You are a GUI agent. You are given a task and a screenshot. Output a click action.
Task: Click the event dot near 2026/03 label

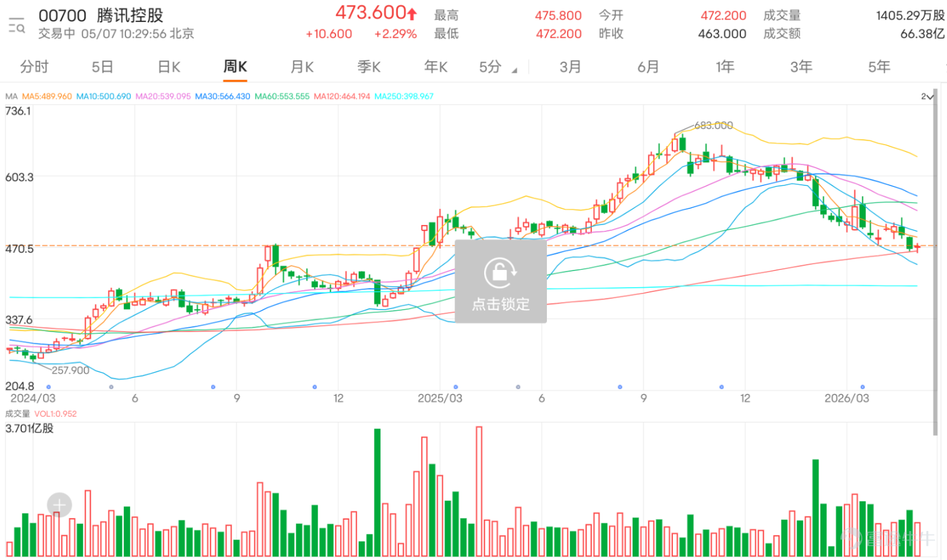[862, 387]
